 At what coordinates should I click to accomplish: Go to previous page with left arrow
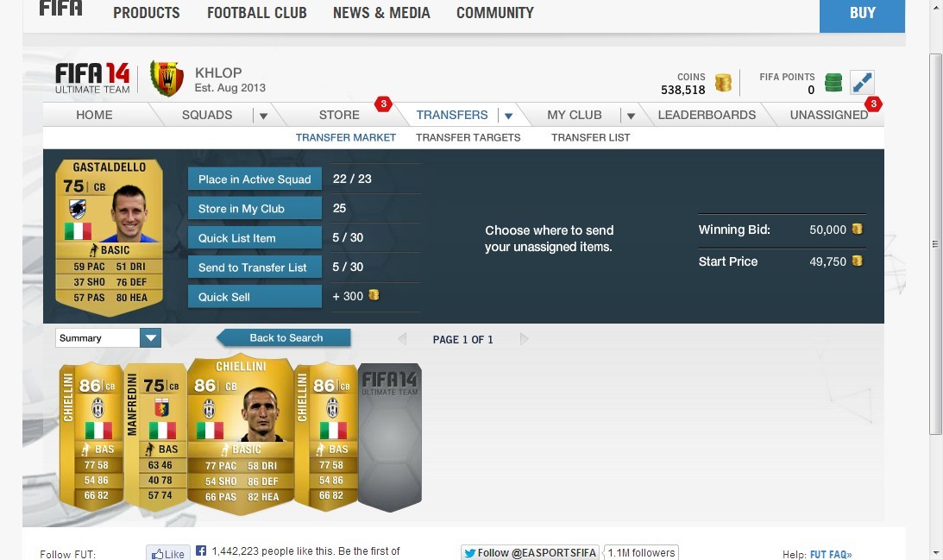402,339
